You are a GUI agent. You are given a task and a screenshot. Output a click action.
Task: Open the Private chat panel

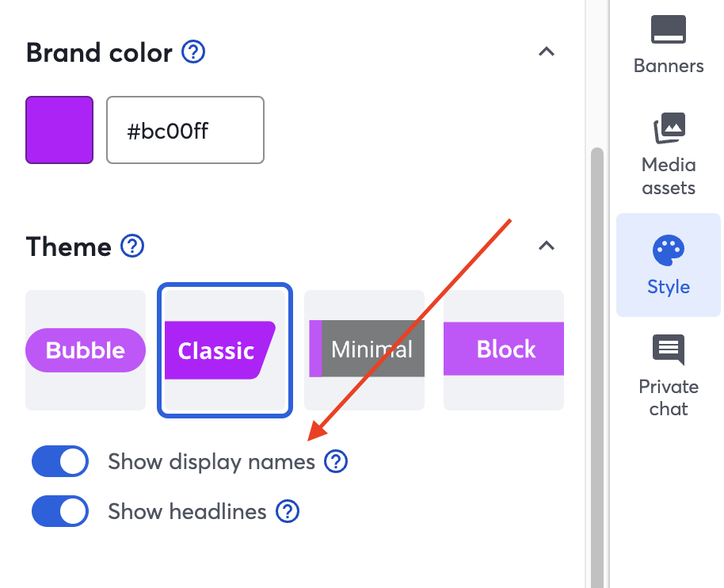[669, 349]
